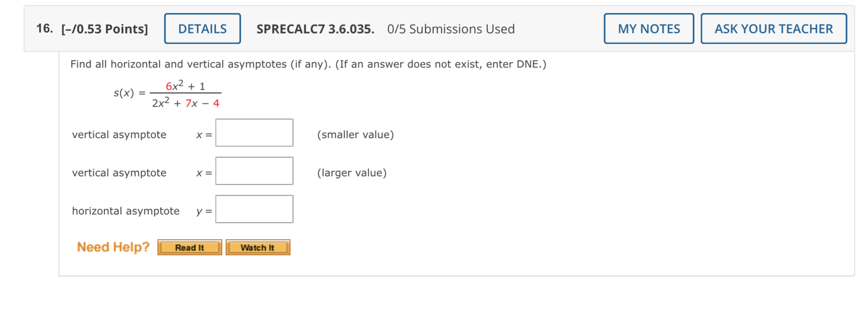Click the Need Help? label
The height and width of the screenshot is (309, 868).
(x=113, y=247)
